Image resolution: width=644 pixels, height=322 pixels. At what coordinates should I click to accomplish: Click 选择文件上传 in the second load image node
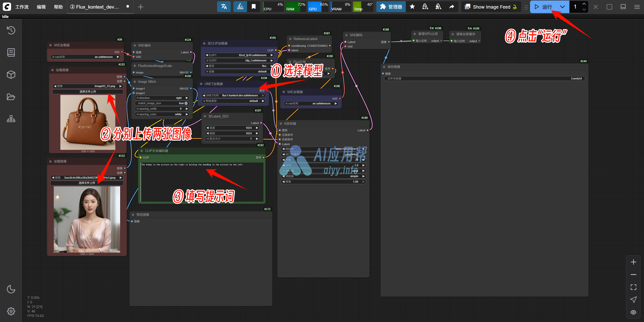[x=87, y=183]
